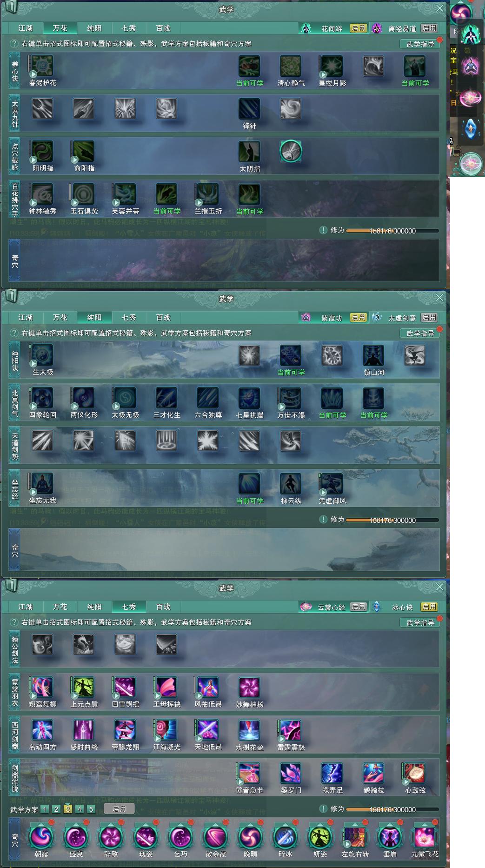Click the 锋针 skill icon
The height and width of the screenshot is (868, 485).
coord(249,109)
